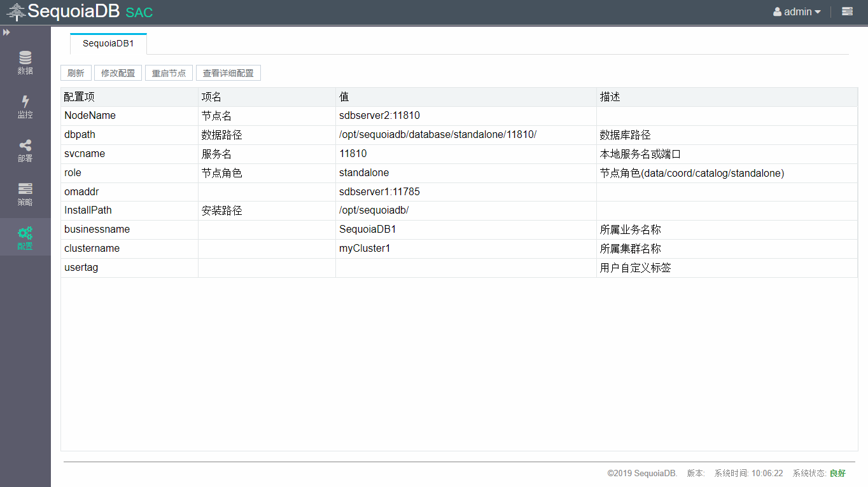Screen dimensions: 868x487
Task: Click the 描述 column header
Action: tap(727, 97)
